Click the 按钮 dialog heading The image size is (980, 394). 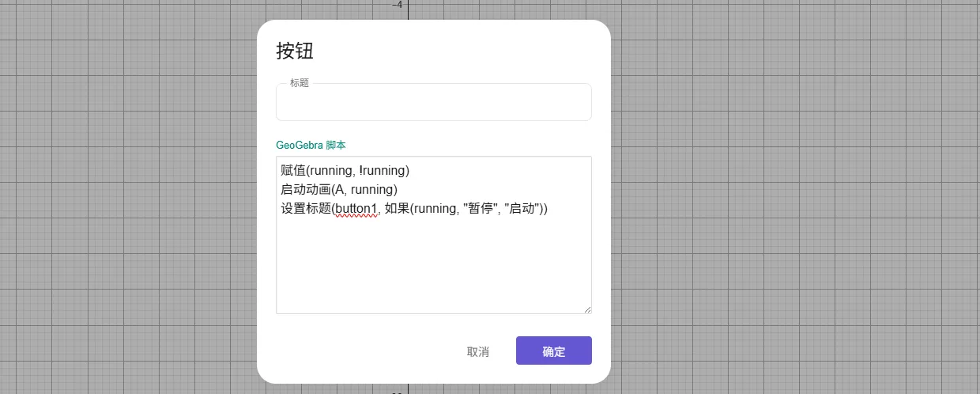(295, 51)
